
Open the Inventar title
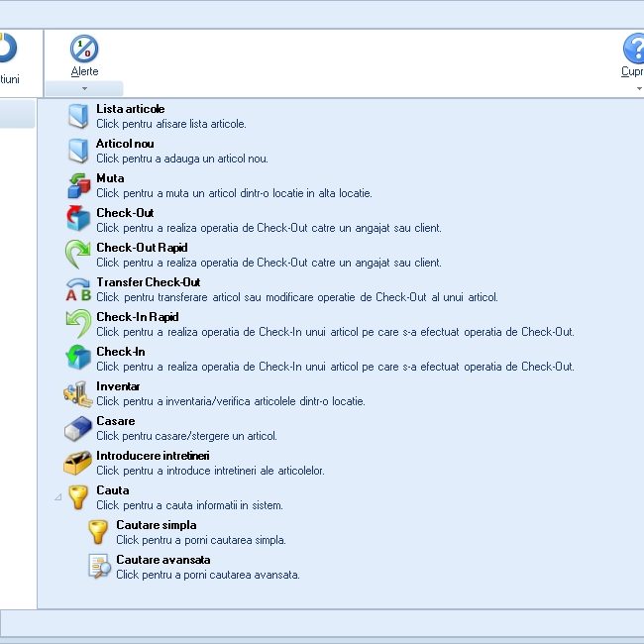[x=118, y=386]
